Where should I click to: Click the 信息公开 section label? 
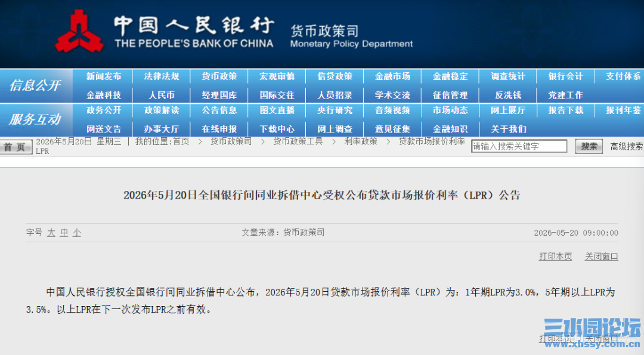coord(35,85)
